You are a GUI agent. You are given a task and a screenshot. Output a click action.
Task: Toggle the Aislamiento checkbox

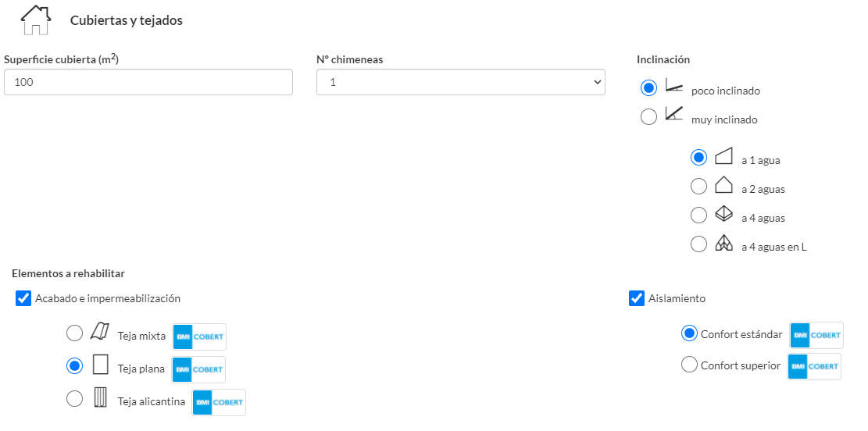pos(637,298)
